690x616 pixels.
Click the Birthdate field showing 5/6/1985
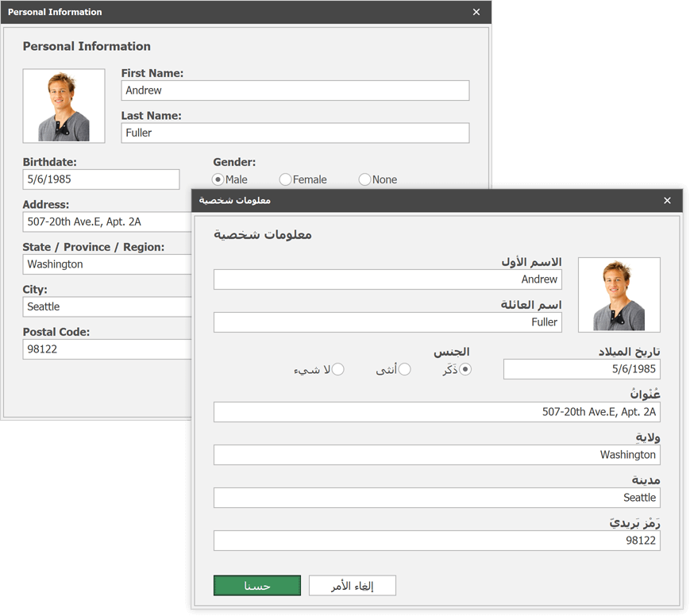pos(101,179)
